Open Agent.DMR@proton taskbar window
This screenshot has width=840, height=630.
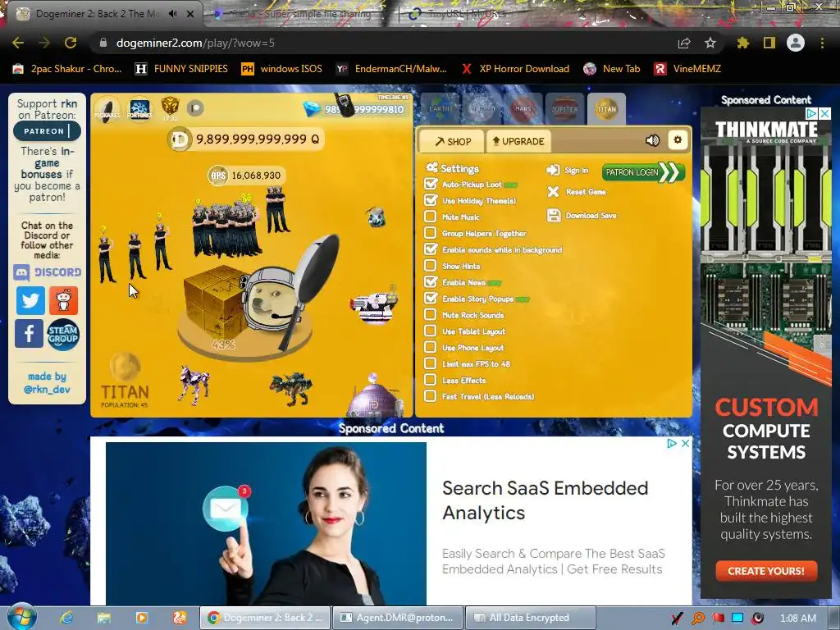click(x=397, y=618)
